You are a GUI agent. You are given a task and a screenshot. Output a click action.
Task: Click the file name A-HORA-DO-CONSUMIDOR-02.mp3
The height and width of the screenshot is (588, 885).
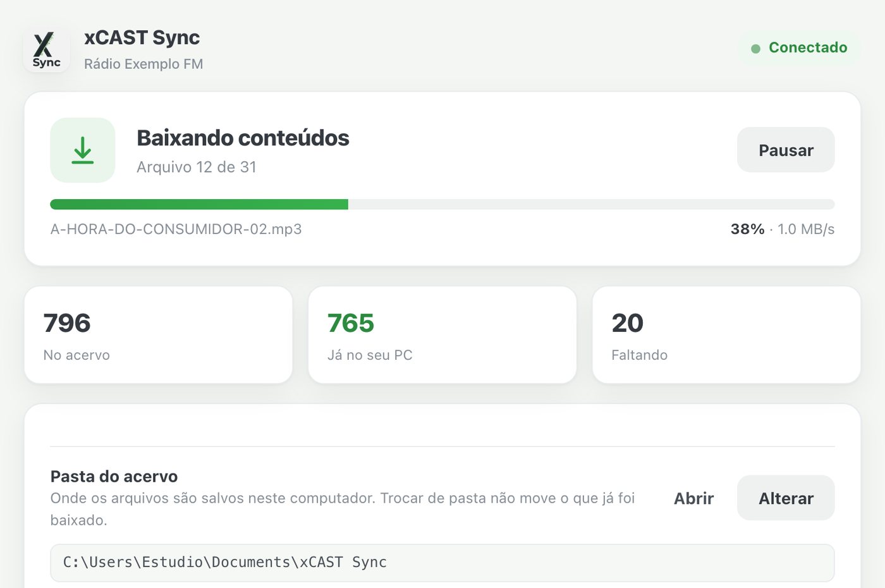tap(176, 229)
